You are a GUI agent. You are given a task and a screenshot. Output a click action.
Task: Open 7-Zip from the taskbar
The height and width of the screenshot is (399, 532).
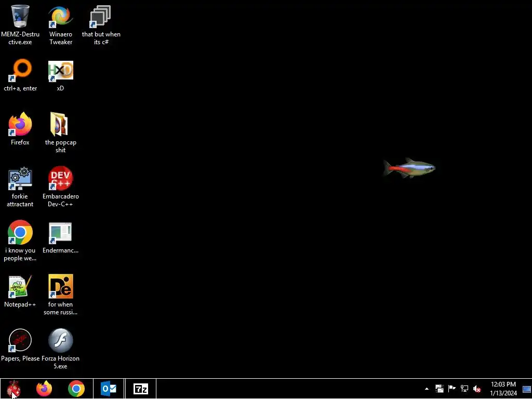(141, 389)
